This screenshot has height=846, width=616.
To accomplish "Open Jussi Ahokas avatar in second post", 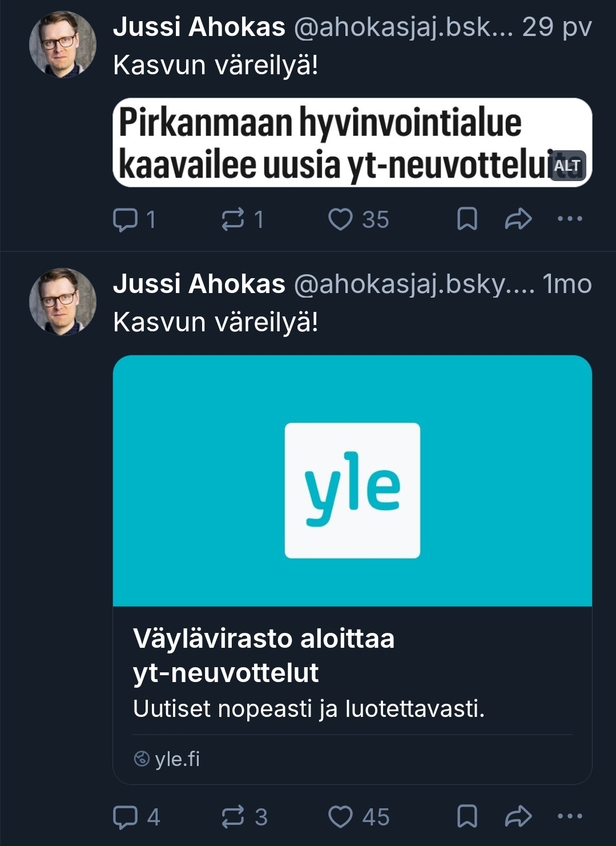I will (x=63, y=302).
